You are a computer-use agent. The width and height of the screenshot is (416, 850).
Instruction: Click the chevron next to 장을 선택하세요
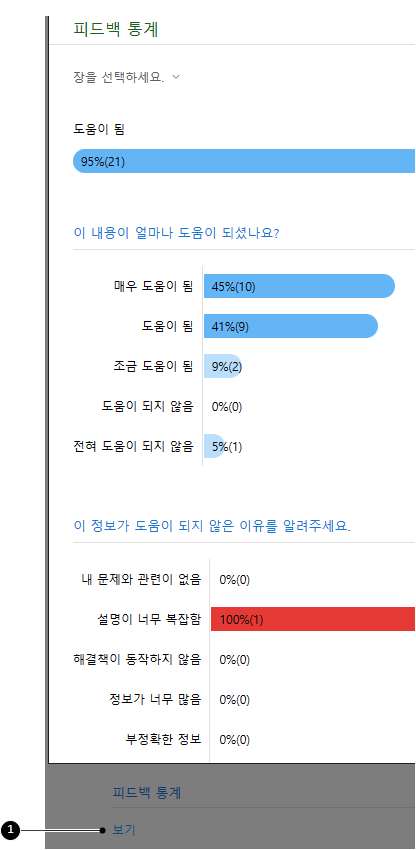(x=175, y=77)
